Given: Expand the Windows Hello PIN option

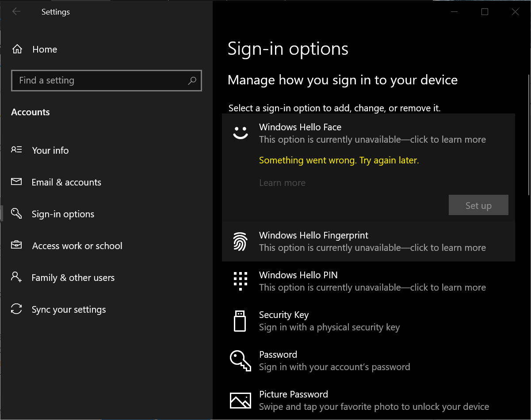Looking at the screenshot, I should [368, 281].
